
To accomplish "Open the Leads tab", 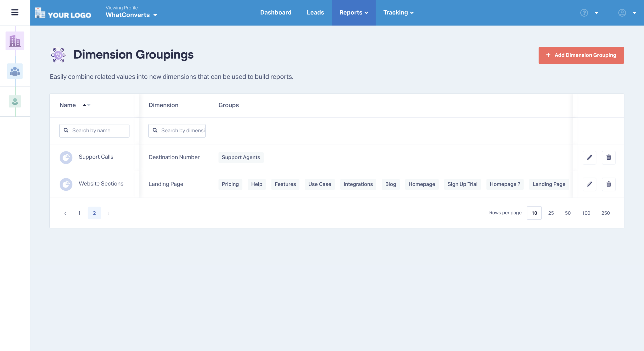I will (x=315, y=13).
